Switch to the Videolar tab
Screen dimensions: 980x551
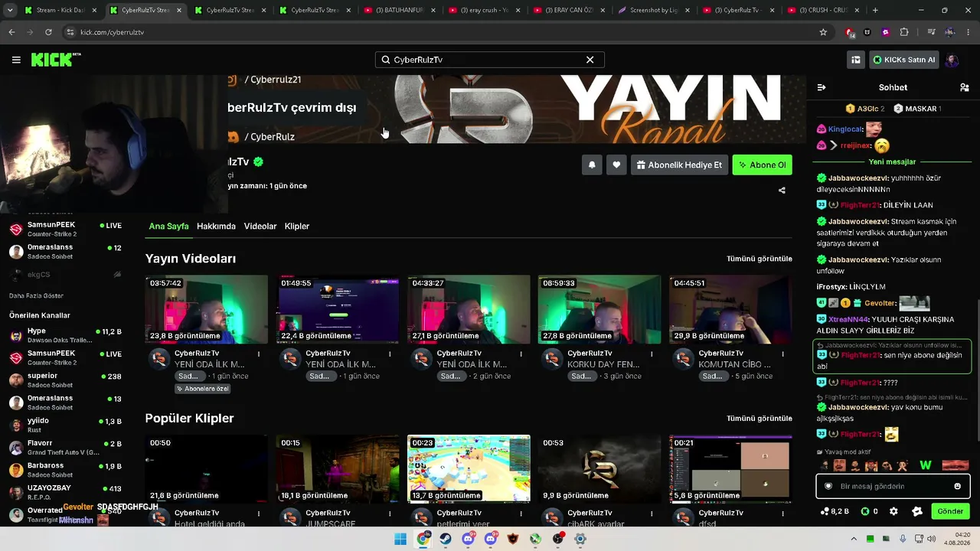260,227
